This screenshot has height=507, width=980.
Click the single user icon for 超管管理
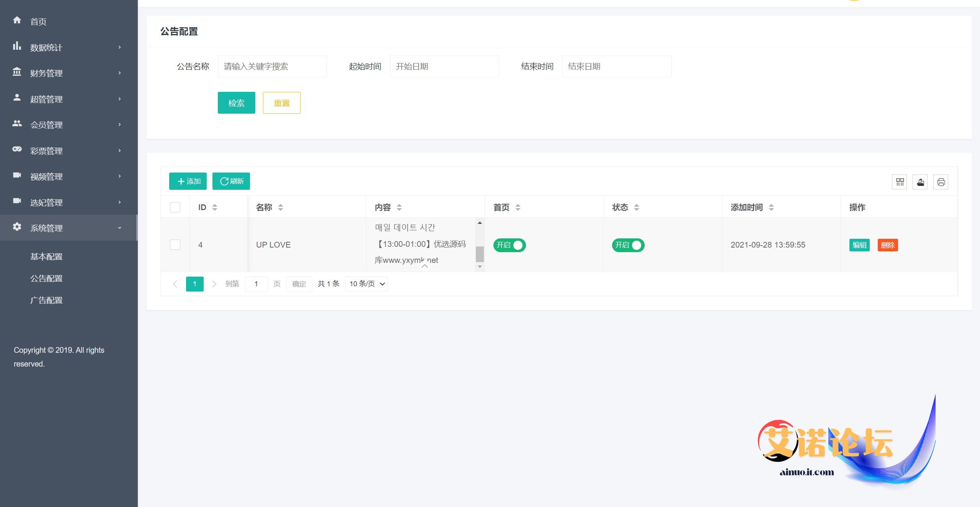(x=17, y=98)
